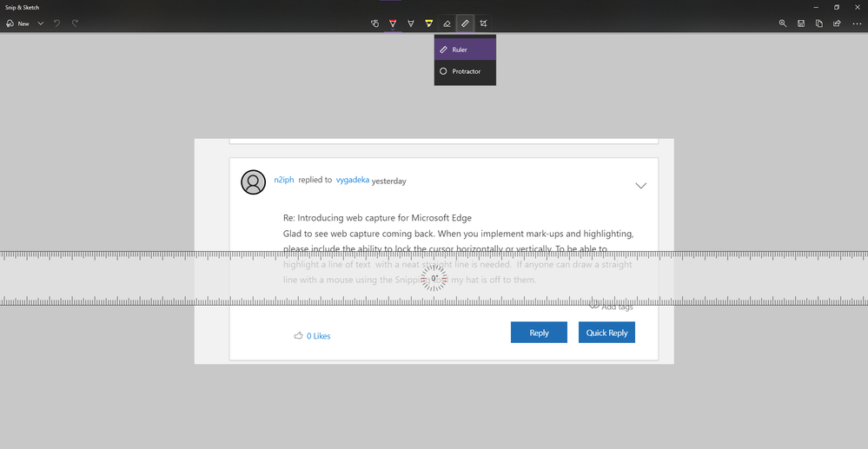Choose Protractor from the dropdown menu
The height and width of the screenshot is (449, 868).
[x=465, y=71]
